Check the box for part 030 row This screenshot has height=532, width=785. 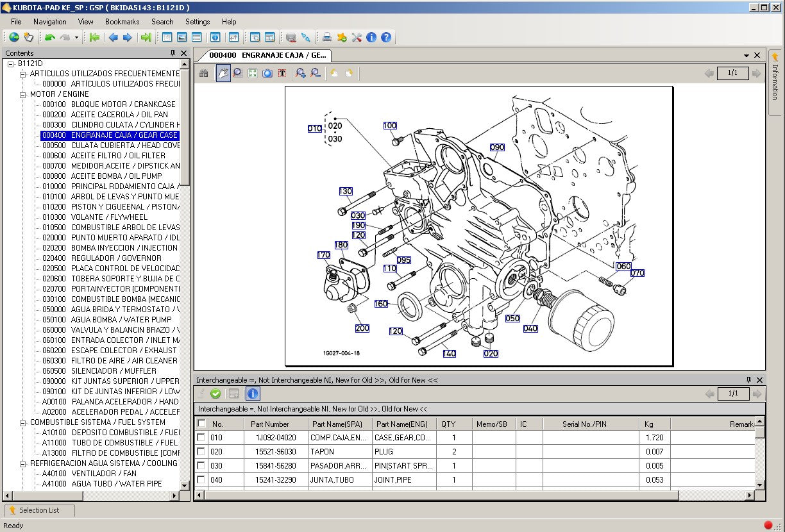(x=201, y=465)
